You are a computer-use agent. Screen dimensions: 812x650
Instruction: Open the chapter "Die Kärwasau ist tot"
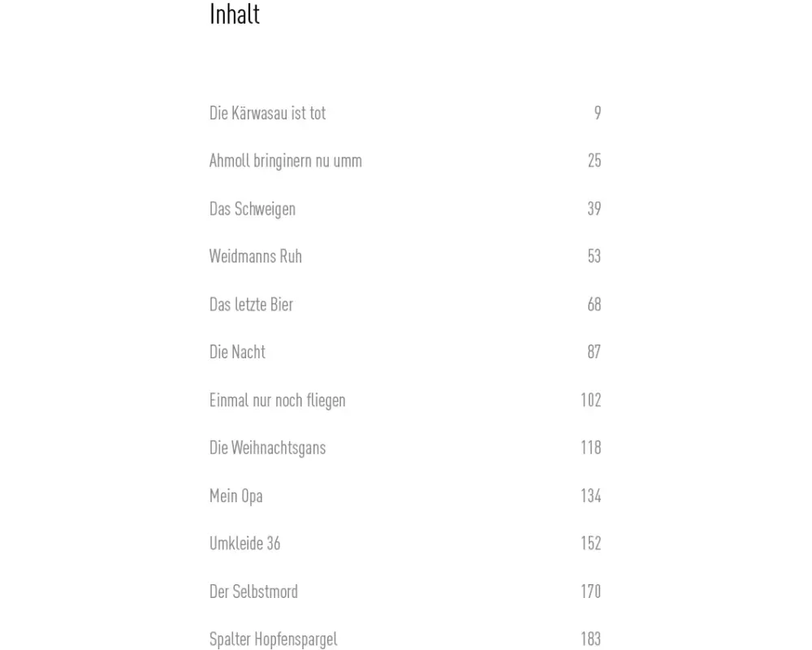tap(267, 113)
